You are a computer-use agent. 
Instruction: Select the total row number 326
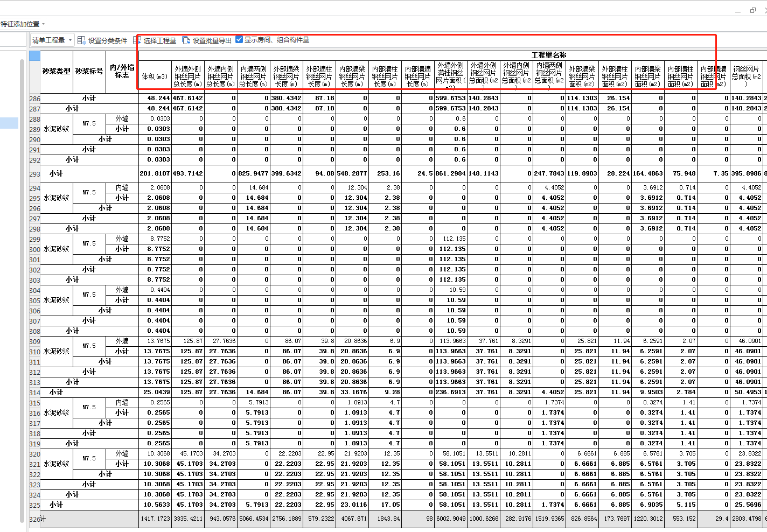[x=34, y=519]
